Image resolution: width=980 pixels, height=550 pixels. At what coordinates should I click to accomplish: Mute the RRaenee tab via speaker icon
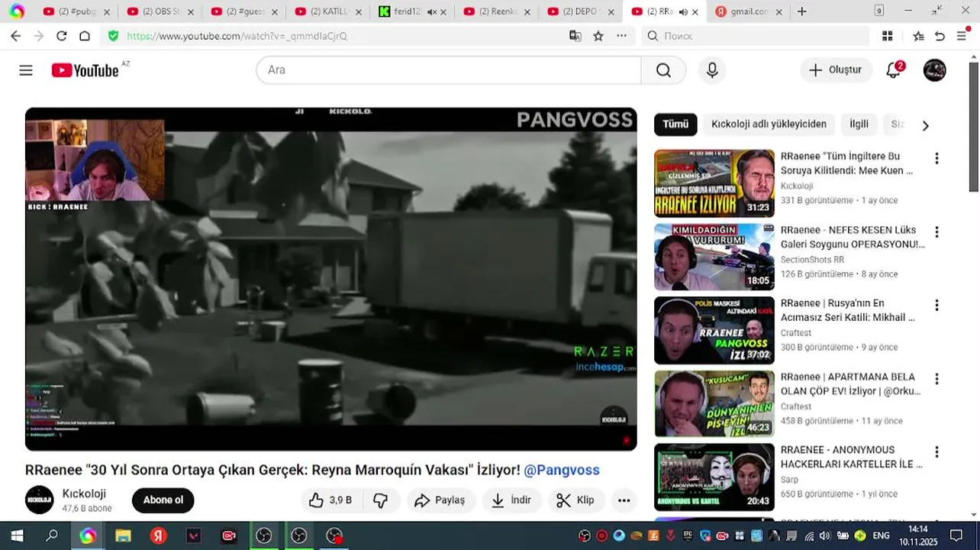(x=683, y=12)
